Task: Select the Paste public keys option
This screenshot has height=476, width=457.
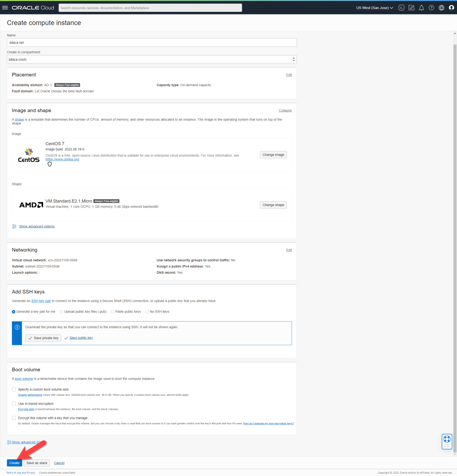Action: tap(113, 312)
